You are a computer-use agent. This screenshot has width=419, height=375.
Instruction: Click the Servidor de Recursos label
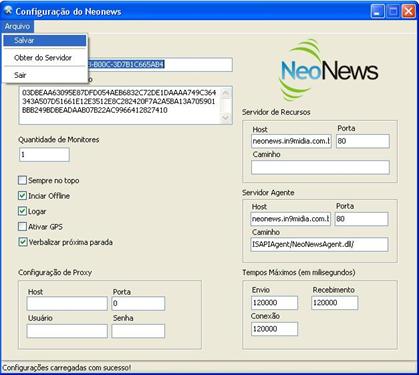coord(276,112)
